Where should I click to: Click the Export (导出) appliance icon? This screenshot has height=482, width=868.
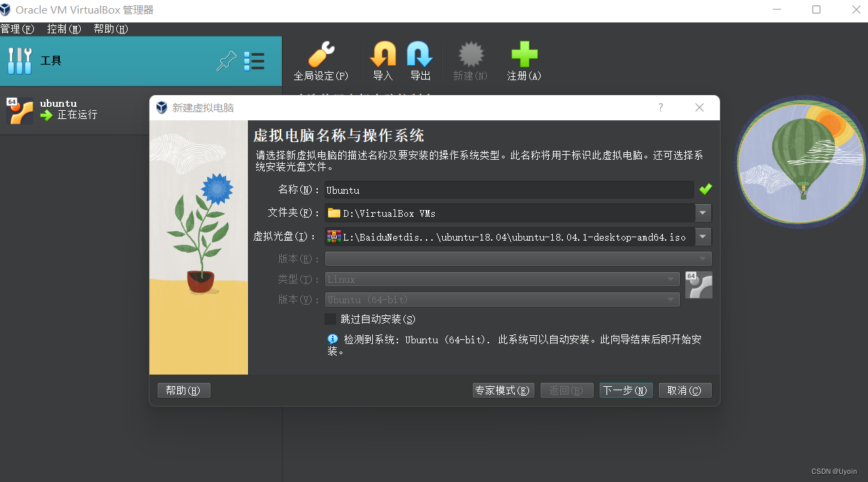(420, 54)
